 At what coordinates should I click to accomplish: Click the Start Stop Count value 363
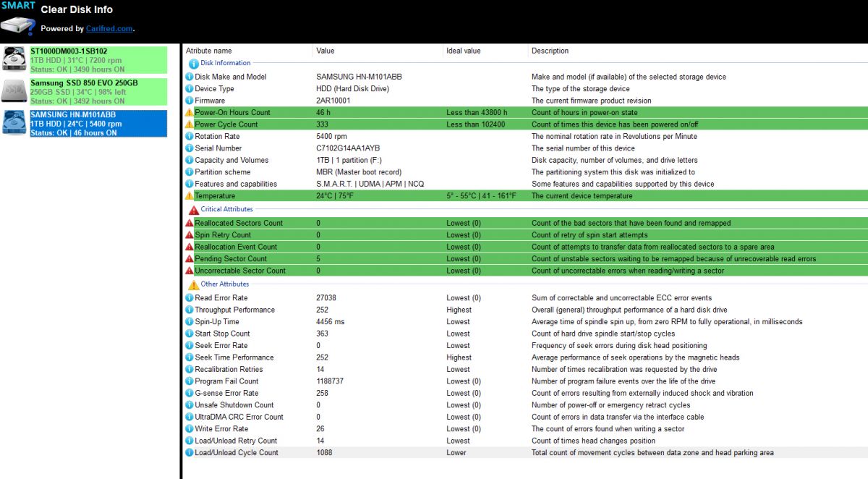[323, 334]
